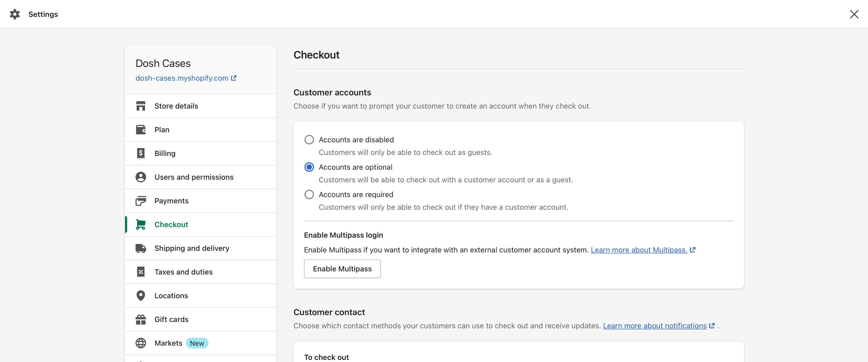Viewport: 868px width, 362px height.
Task: Open Learn more about Multipass link
Action: tap(639, 250)
